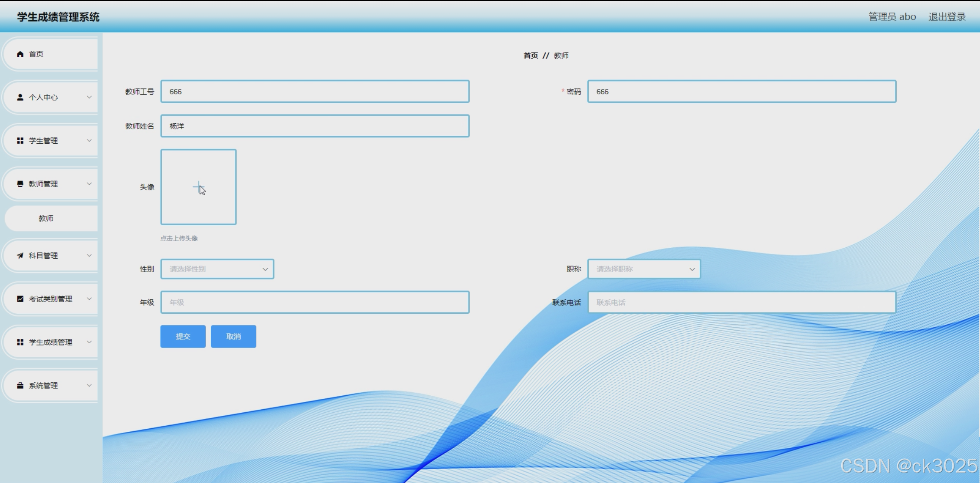Click the chart icon for 考试类别管理
The width and height of the screenshot is (980, 483).
click(20, 299)
